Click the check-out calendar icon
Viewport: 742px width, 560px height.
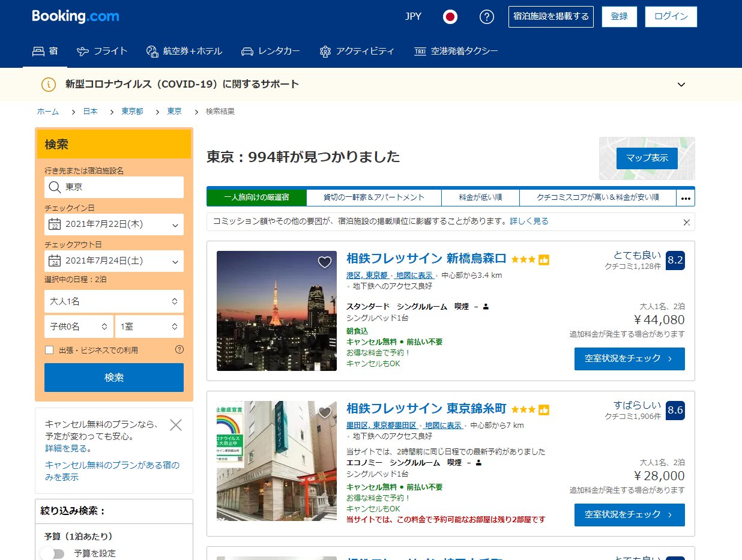[55, 262]
